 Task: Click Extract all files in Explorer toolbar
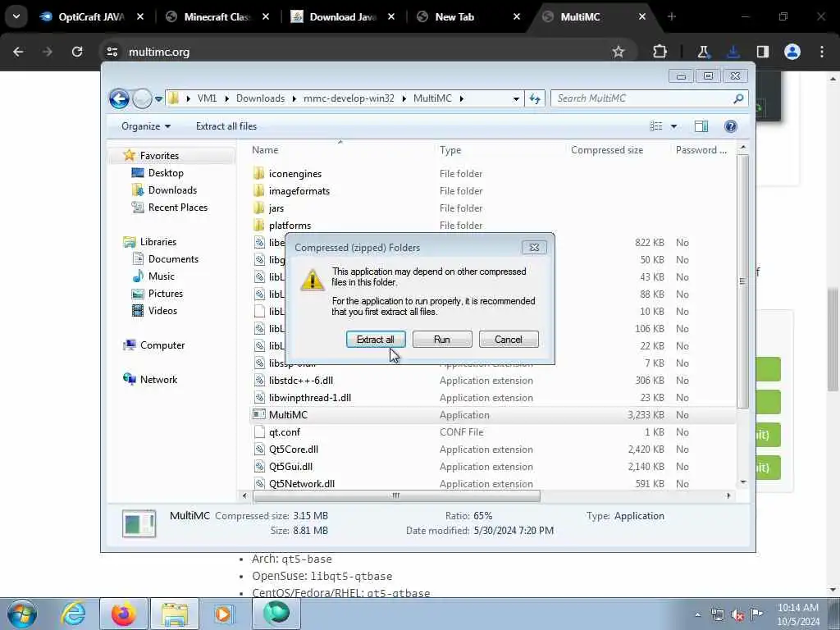click(x=226, y=126)
